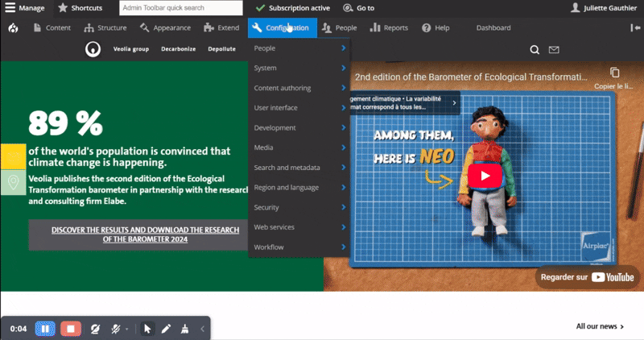Select the pen annotation tool
Viewport: 644px width, 340px height.
coord(166,329)
